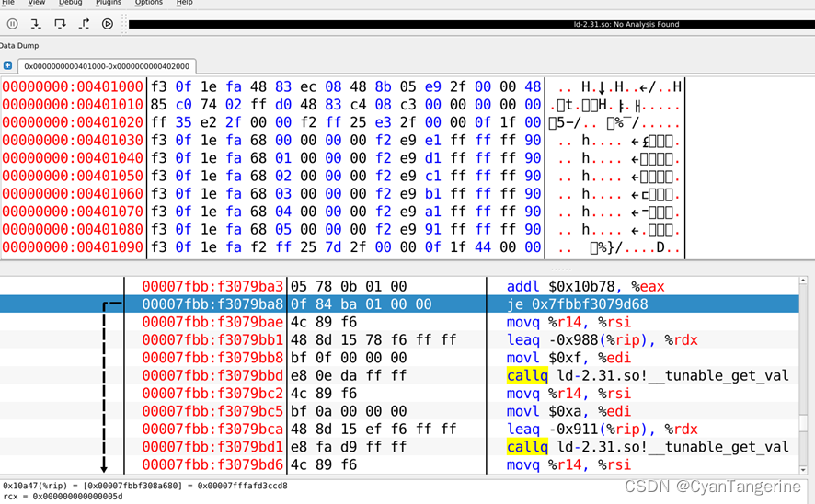Run the debugged program

pyautogui.click(x=108, y=23)
